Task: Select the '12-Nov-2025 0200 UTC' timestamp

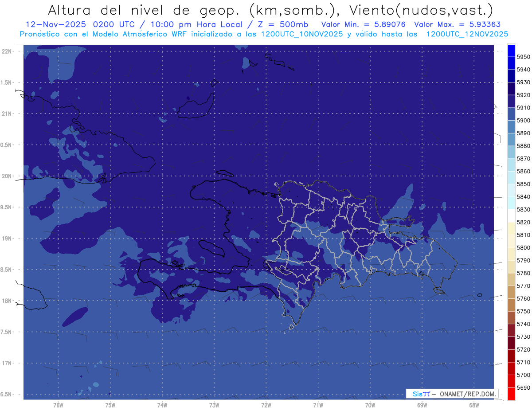Action: coord(81,24)
